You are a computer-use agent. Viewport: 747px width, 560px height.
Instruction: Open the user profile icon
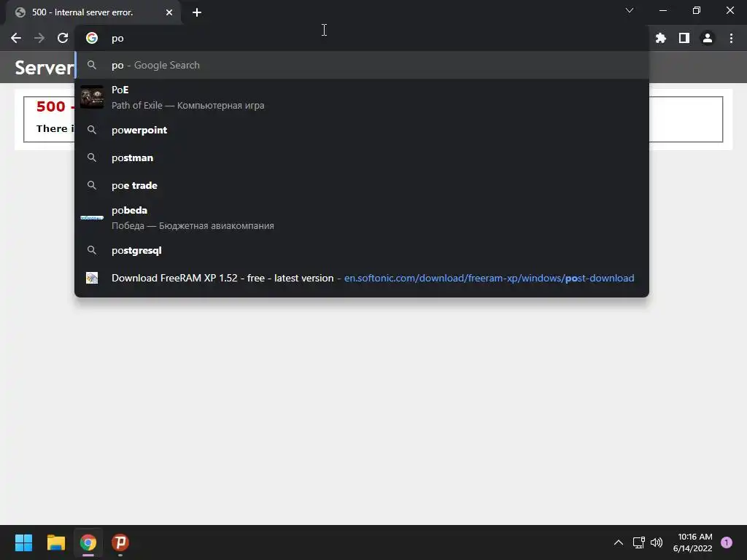click(x=708, y=38)
